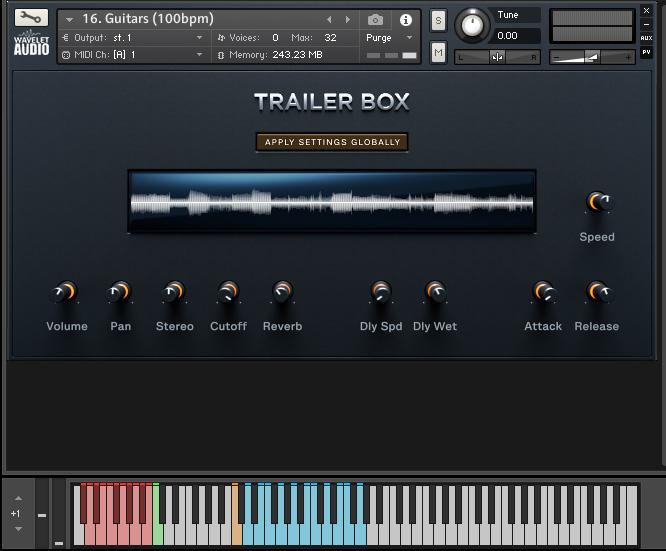Open snapshot view camera icon

tap(375, 20)
